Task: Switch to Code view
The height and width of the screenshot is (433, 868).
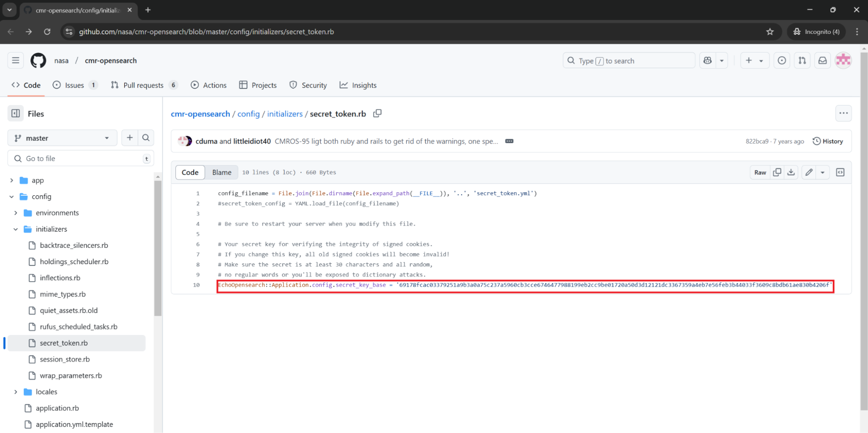Action: (190, 172)
